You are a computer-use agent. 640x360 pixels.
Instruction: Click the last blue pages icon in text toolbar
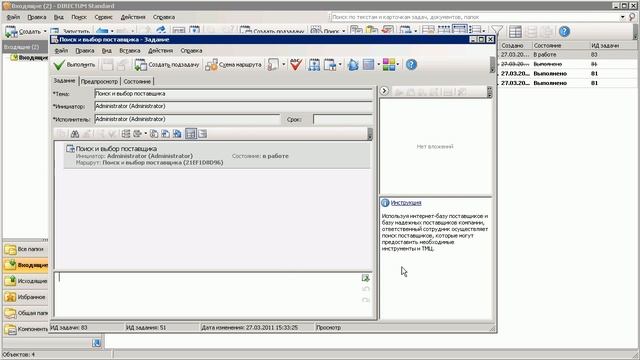(177, 134)
